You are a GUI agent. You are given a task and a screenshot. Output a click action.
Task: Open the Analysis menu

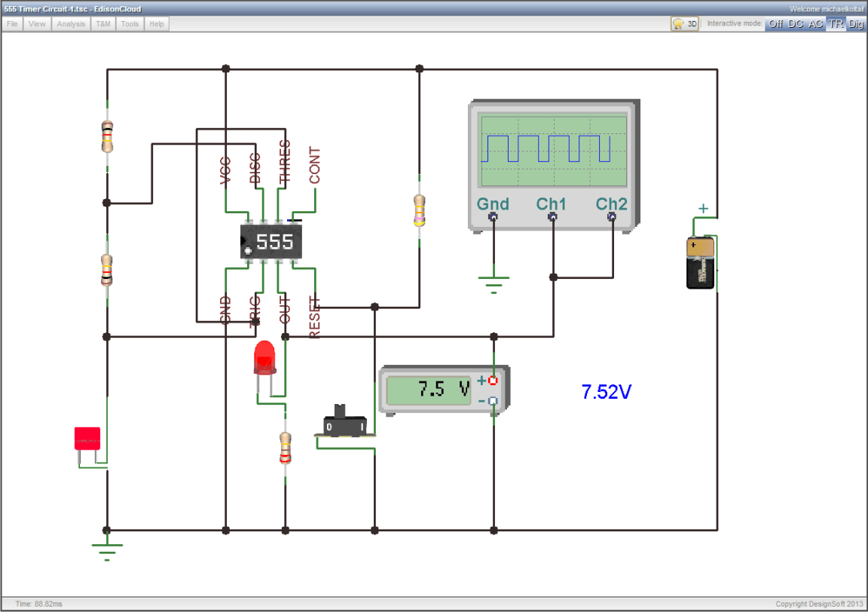point(71,24)
